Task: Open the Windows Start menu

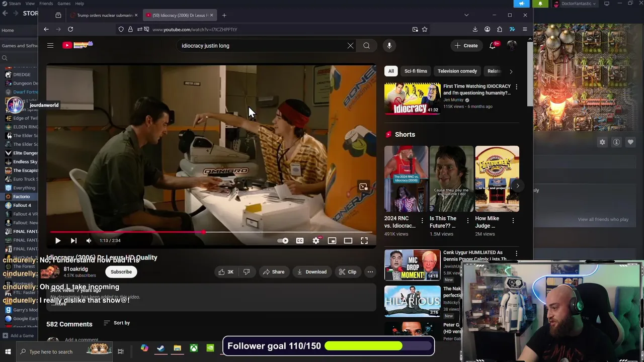Action: [x=8, y=351]
